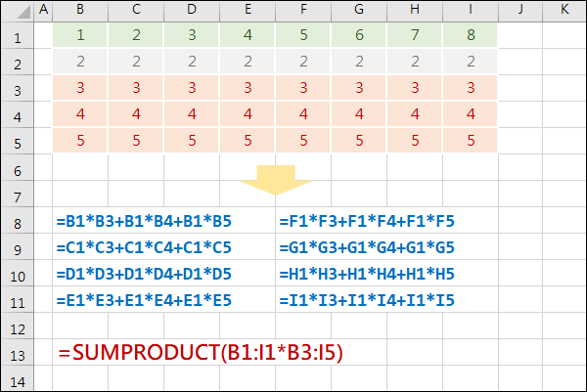
Task: Click the =G1*G3+G1*G4+G1*G5 formula text
Action: coord(367,247)
